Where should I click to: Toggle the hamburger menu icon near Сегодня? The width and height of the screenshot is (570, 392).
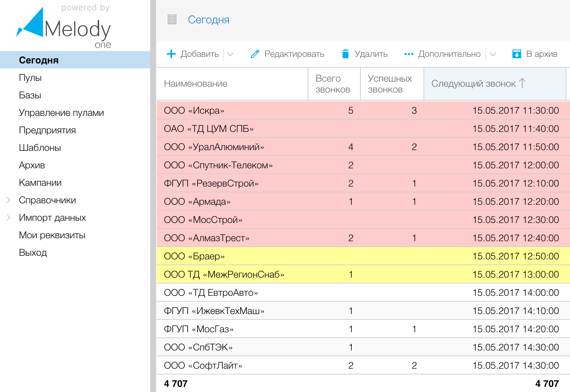click(x=172, y=20)
